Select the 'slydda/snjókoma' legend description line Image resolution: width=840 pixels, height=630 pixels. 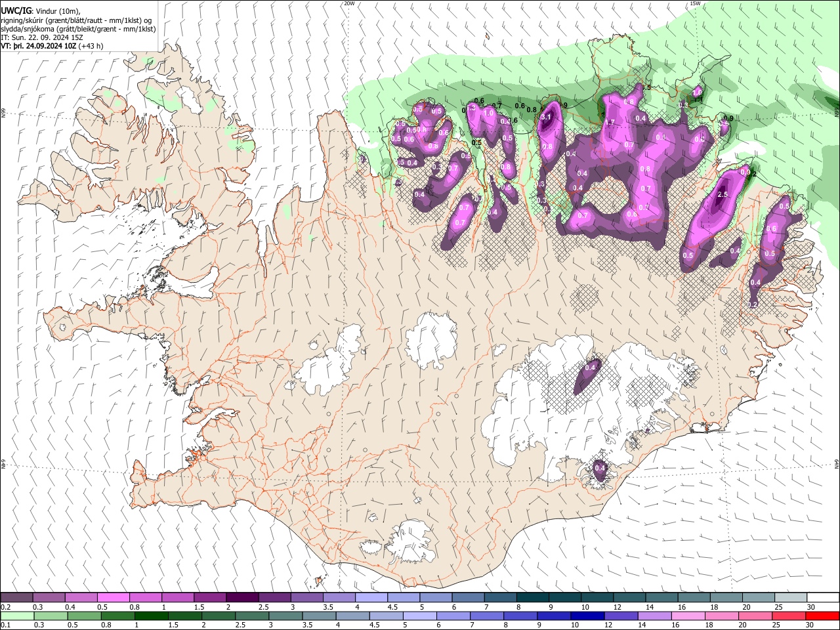(78, 29)
